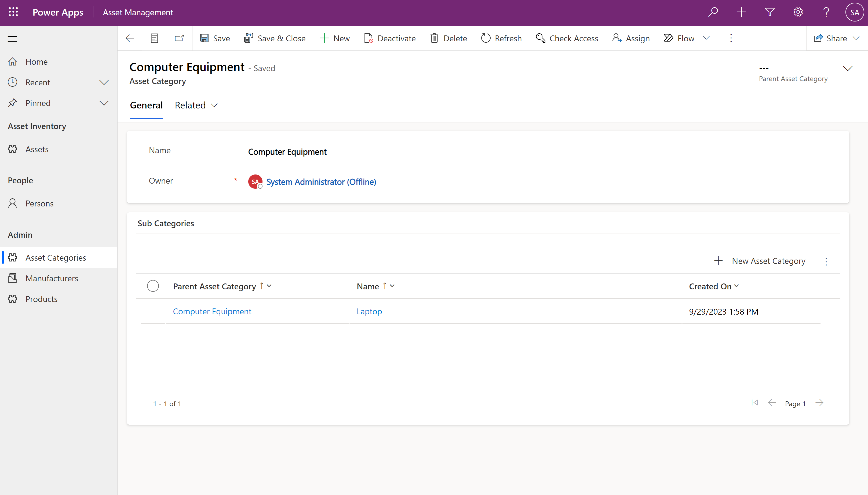Viewport: 868px width, 495px height.
Task: Click the SA user account avatar in header
Action: (x=854, y=12)
